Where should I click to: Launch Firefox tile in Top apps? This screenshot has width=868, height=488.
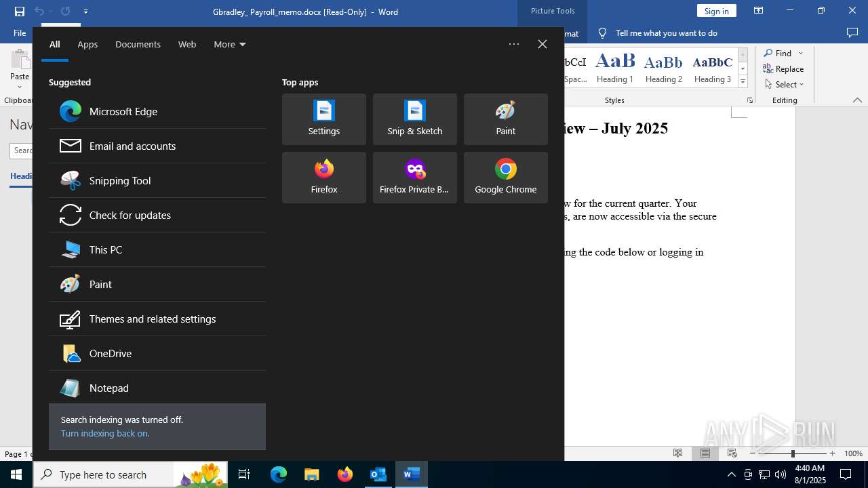pyautogui.click(x=324, y=178)
